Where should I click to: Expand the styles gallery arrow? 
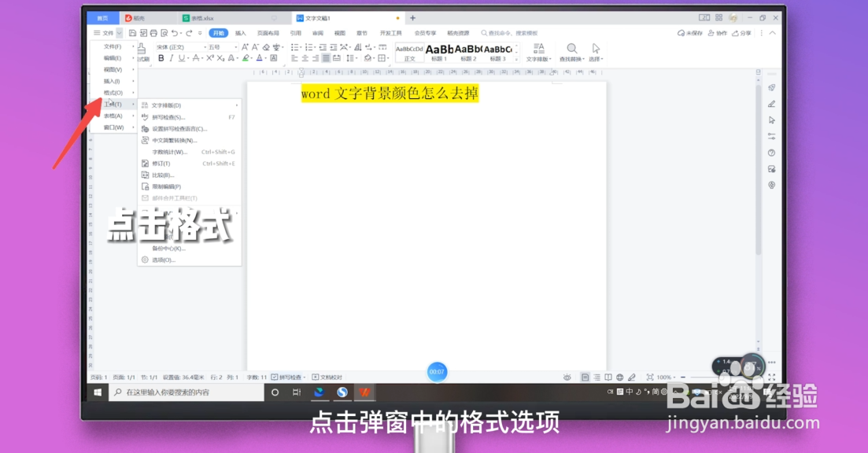[516, 59]
